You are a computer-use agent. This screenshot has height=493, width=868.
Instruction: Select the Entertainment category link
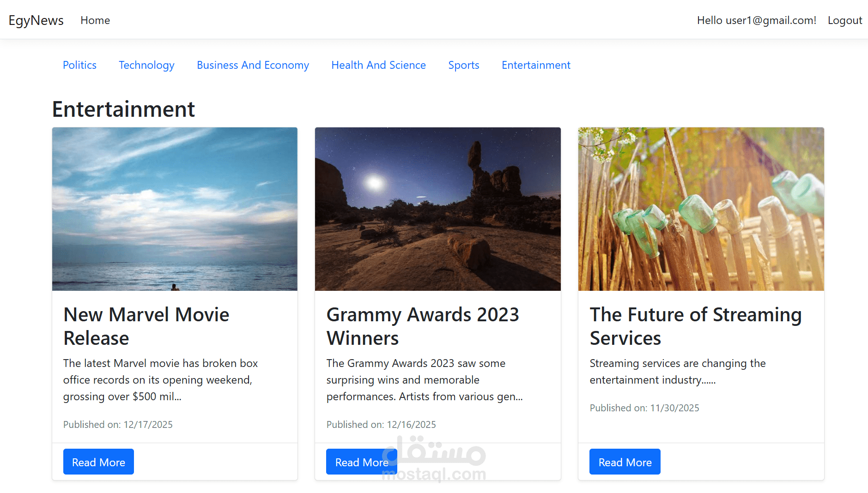(536, 65)
